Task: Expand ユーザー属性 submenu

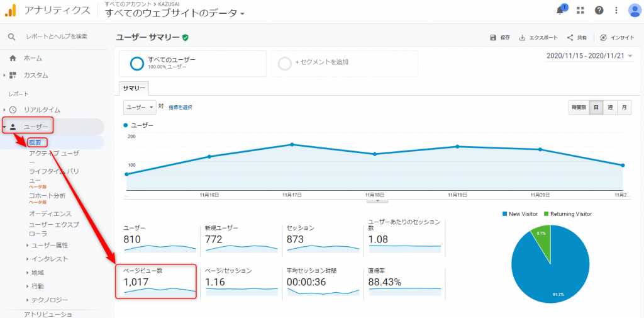Action: point(47,245)
